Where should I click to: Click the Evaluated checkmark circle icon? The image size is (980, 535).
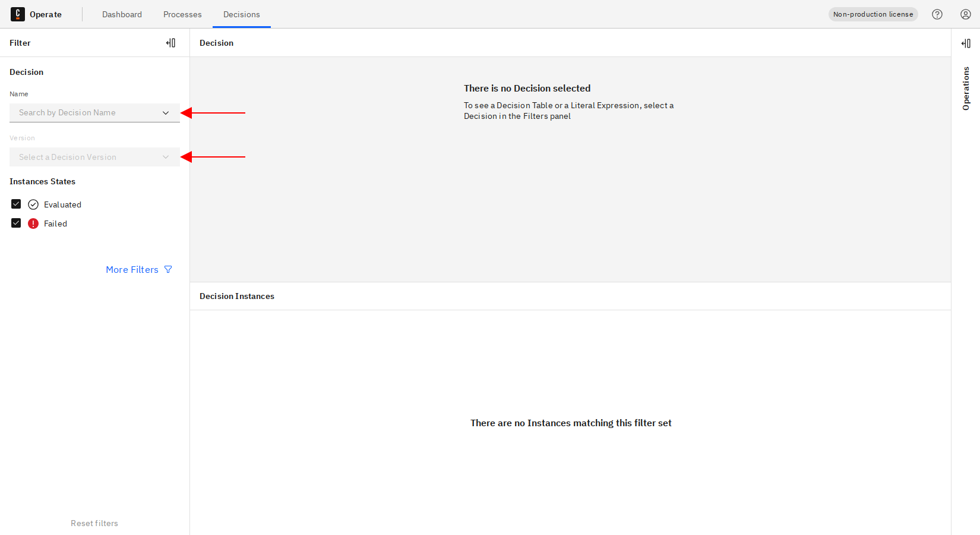pyautogui.click(x=33, y=204)
